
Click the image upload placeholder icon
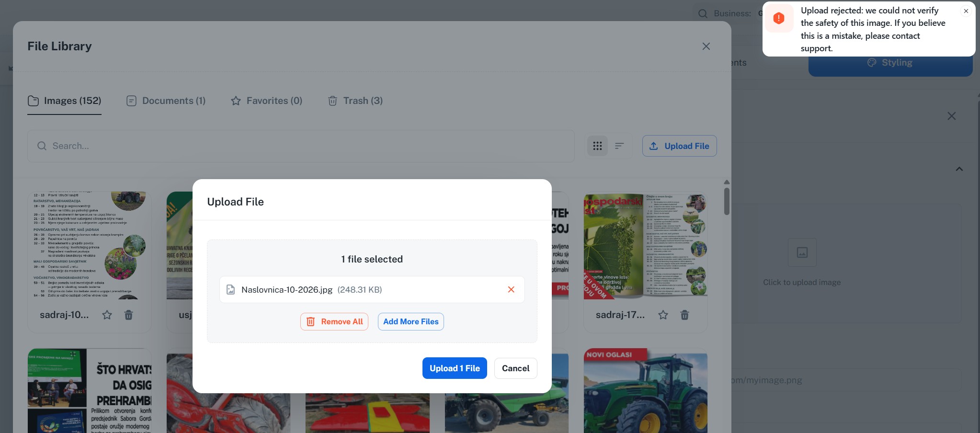[802, 252]
